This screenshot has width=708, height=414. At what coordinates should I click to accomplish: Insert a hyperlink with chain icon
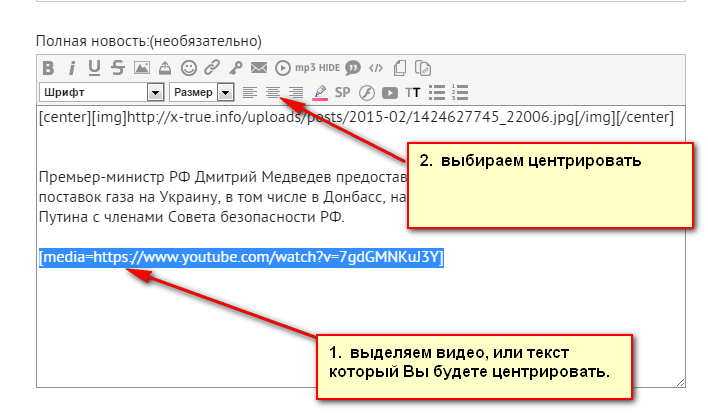212,69
